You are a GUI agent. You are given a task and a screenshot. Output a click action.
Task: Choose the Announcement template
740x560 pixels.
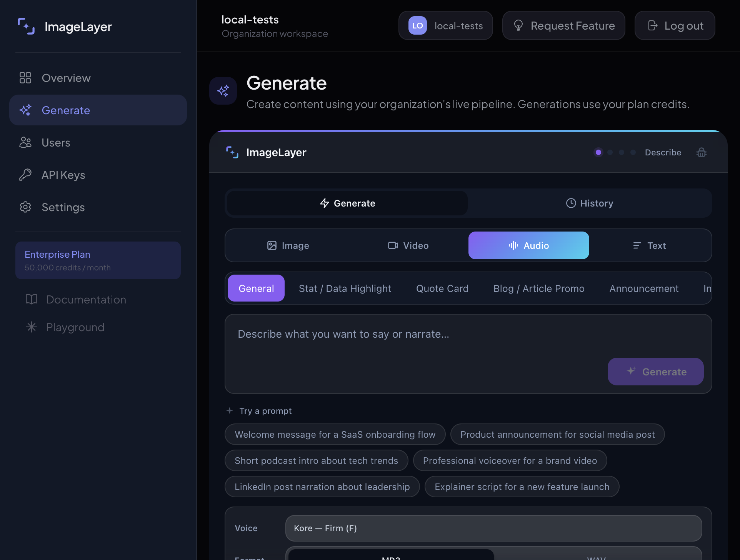pyautogui.click(x=644, y=288)
